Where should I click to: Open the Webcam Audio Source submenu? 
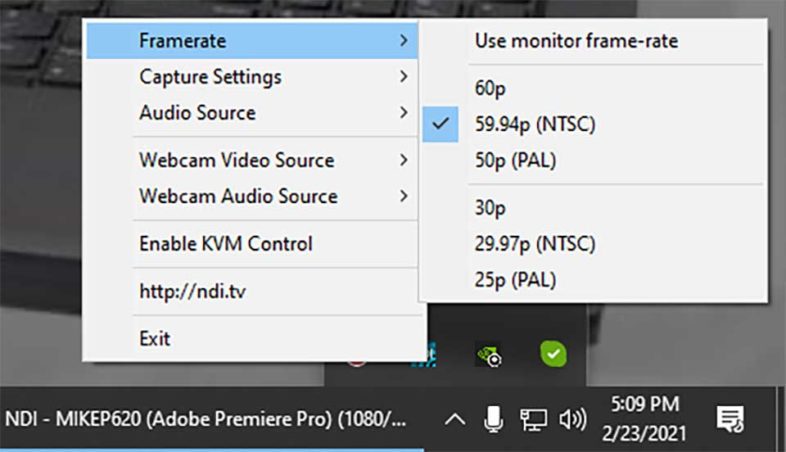click(x=238, y=196)
